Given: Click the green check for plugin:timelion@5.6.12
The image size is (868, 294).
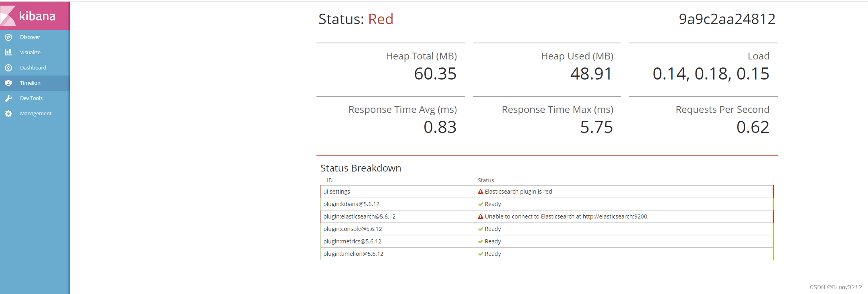Looking at the screenshot, I should point(481,254).
